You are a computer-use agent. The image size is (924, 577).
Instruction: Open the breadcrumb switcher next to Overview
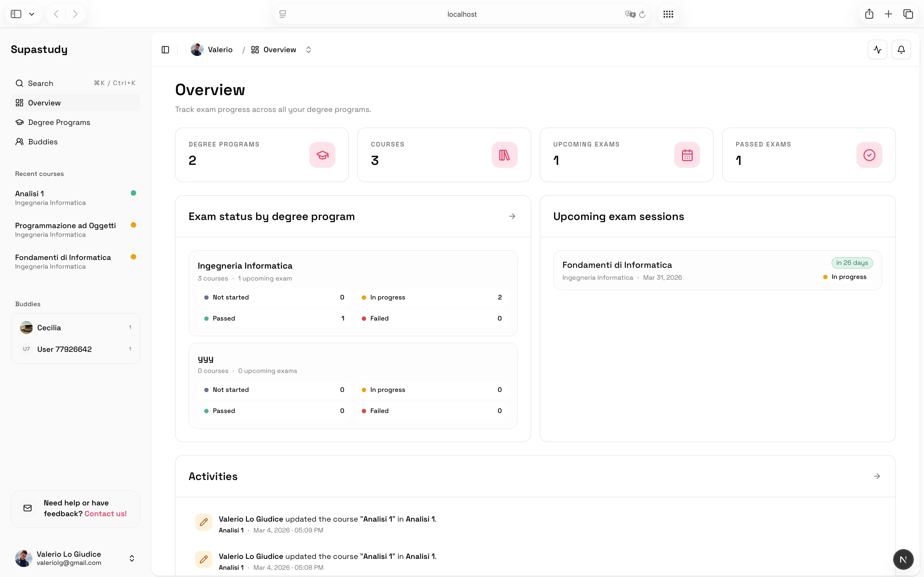click(308, 49)
